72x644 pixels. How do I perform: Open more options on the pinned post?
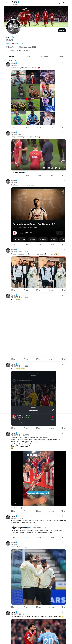65,63
